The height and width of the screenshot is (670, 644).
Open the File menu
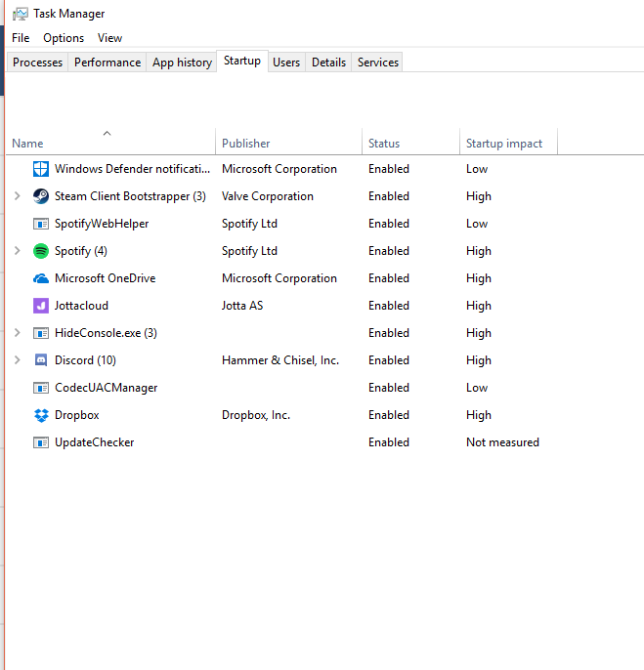tap(21, 38)
